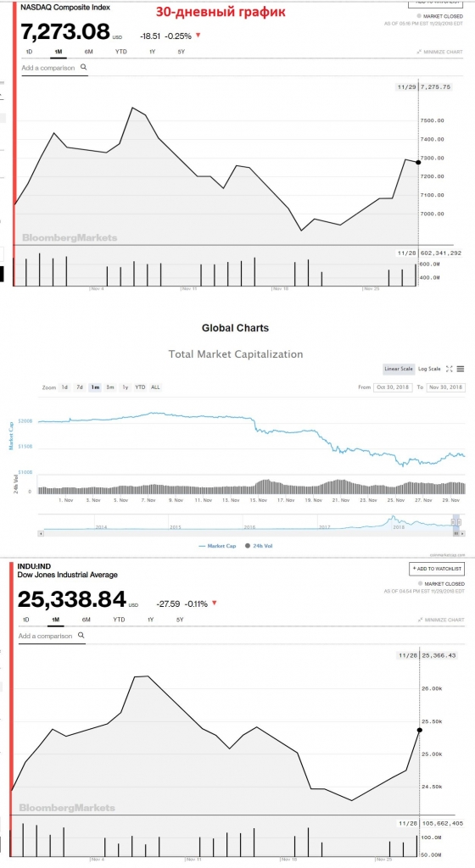Click the Dow Jones change value -27.59
The width and height of the screenshot is (475, 868).
168,604
